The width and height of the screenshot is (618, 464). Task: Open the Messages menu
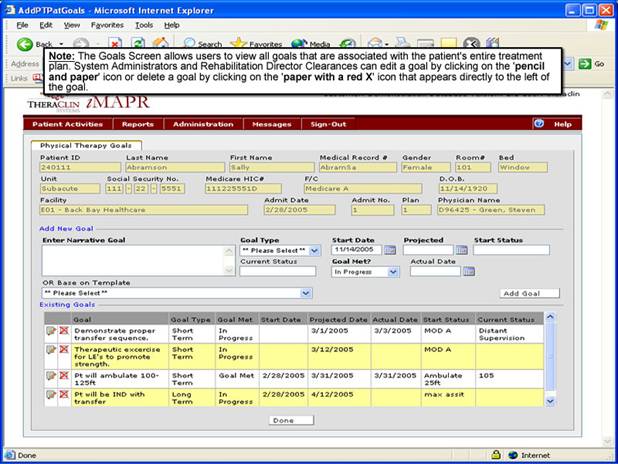pyautogui.click(x=272, y=124)
